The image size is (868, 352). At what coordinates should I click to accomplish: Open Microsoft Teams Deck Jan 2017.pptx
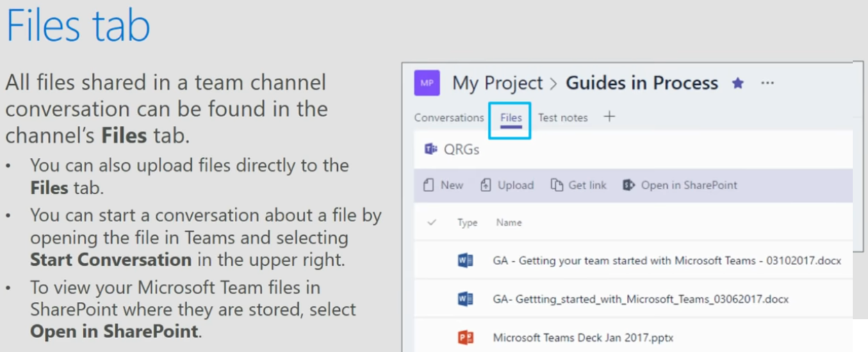click(583, 337)
